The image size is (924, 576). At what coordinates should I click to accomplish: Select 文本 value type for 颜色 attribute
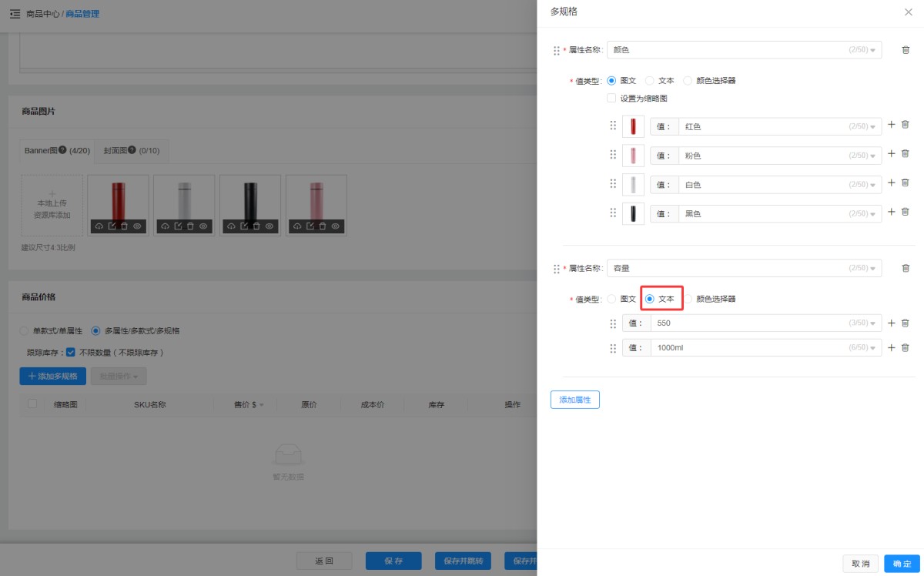tap(649, 80)
